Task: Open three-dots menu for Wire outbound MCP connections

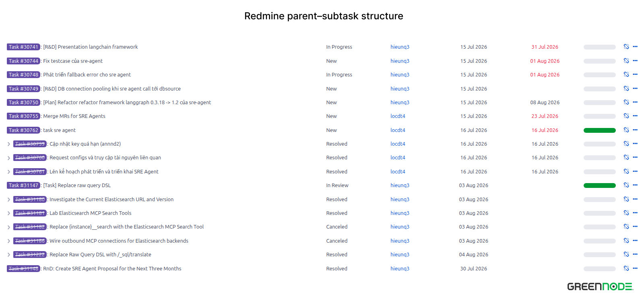Action: [x=635, y=241]
